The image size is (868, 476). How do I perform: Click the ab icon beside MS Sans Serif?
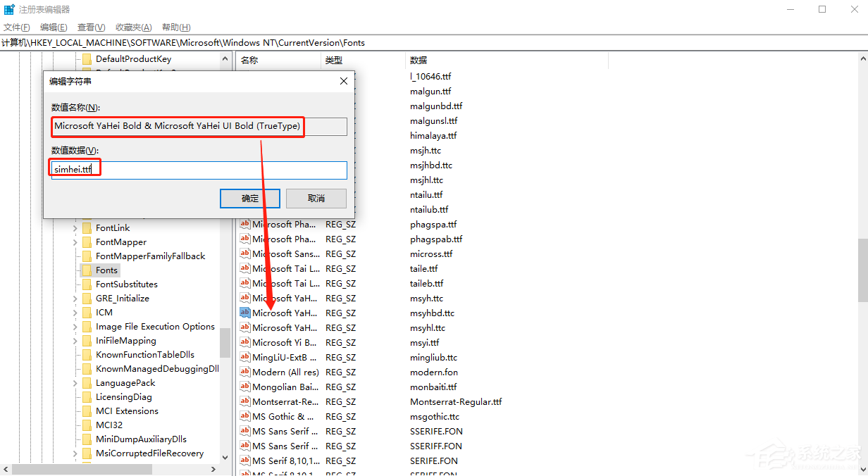tap(244, 431)
